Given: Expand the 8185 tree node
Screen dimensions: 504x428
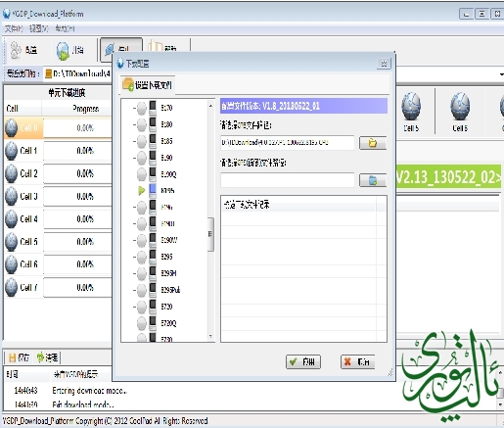Looking at the screenshot, I should pyautogui.click(x=134, y=141).
